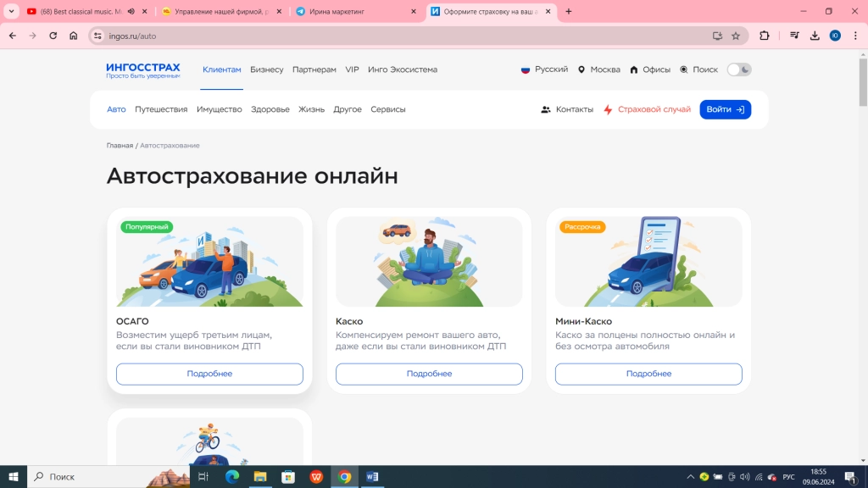Open volume icon in system tray
868x488 pixels.
point(745,477)
